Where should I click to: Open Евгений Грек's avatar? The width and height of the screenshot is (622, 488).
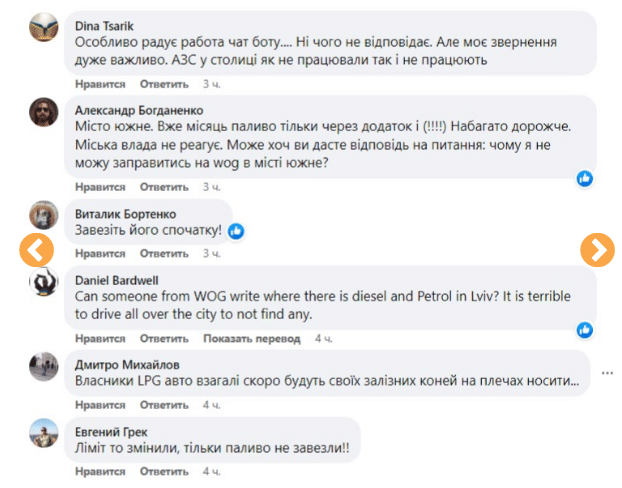click(43, 432)
